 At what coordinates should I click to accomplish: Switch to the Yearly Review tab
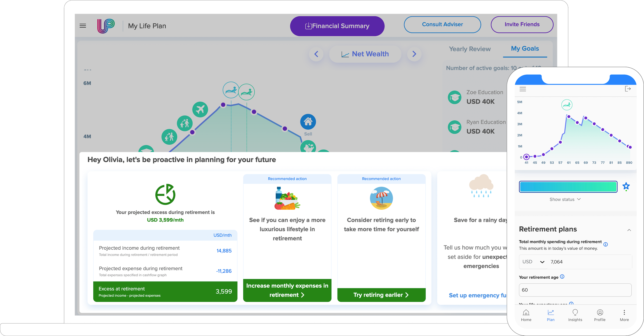pyautogui.click(x=470, y=49)
